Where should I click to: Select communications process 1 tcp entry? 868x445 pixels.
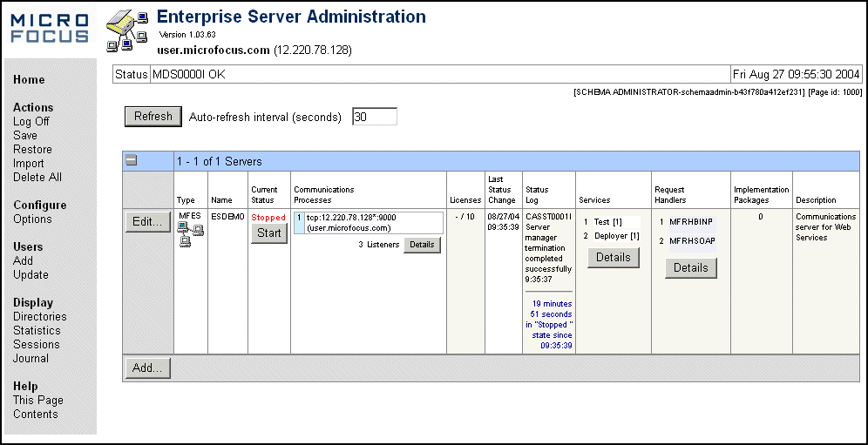[x=368, y=223]
